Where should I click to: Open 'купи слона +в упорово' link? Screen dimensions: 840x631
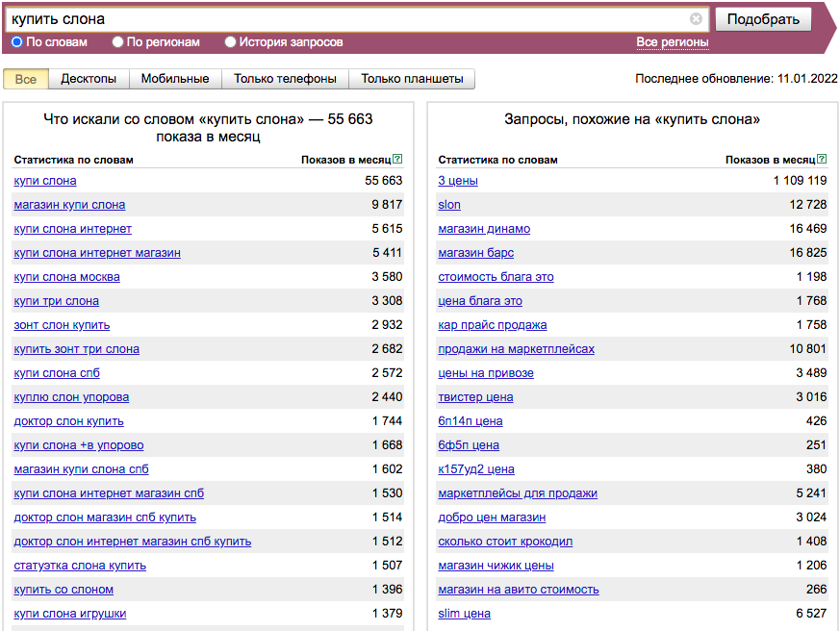pyautogui.click(x=79, y=445)
